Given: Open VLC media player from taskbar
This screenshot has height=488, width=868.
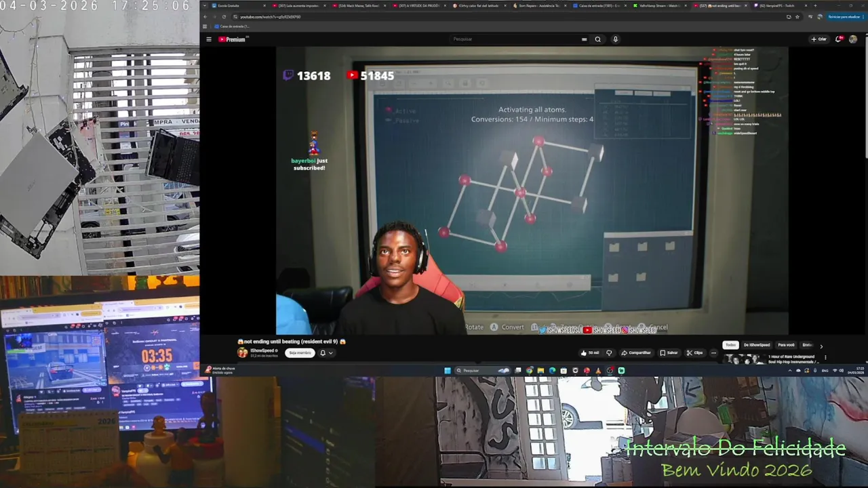Looking at the screenshot, I should (x=597, y=371).
